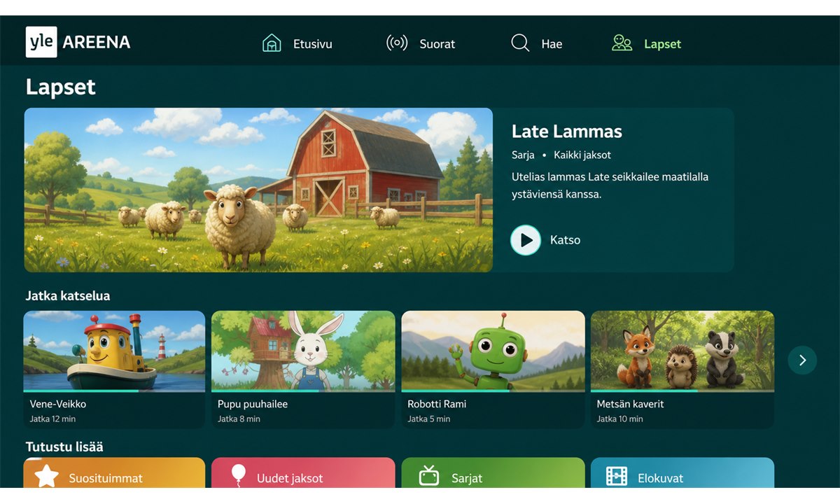Click the 'Robotti Rami' title text
This screenshot has height=504, width=840.
point(437,404)
